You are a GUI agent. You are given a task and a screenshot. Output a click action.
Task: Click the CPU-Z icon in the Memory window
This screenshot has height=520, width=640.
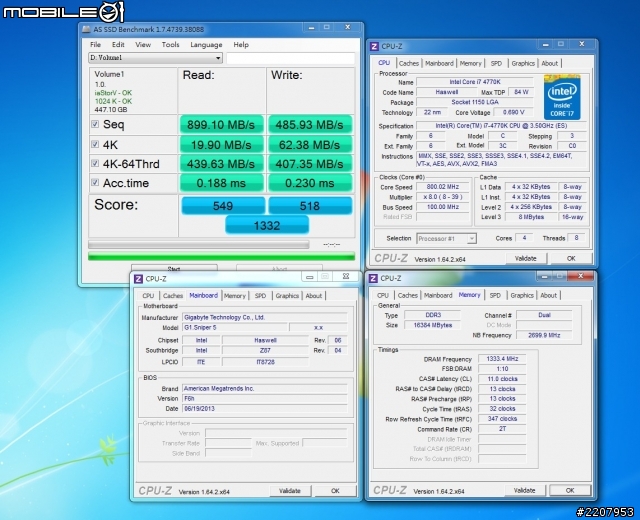pyautogui.click(x=373, y=278)
